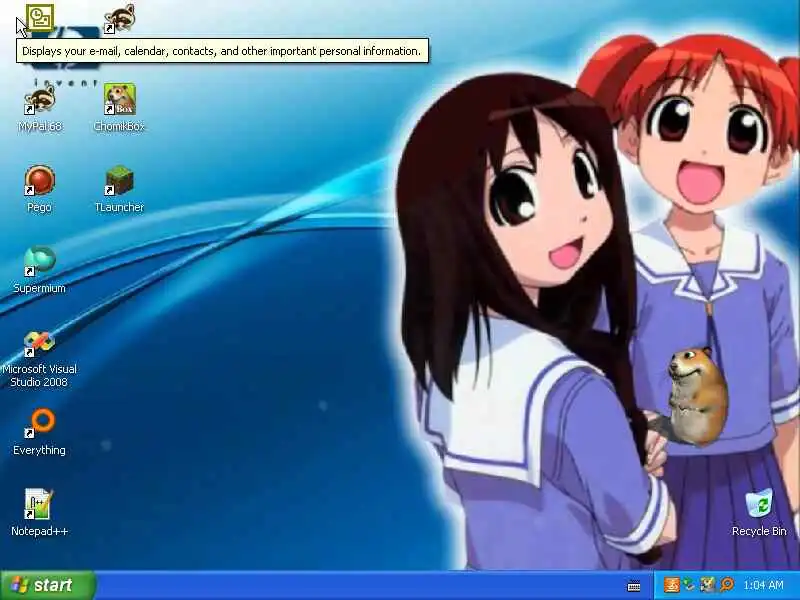
Task: Launch the Everything search desktop shortcut
Action: [39, 432]
